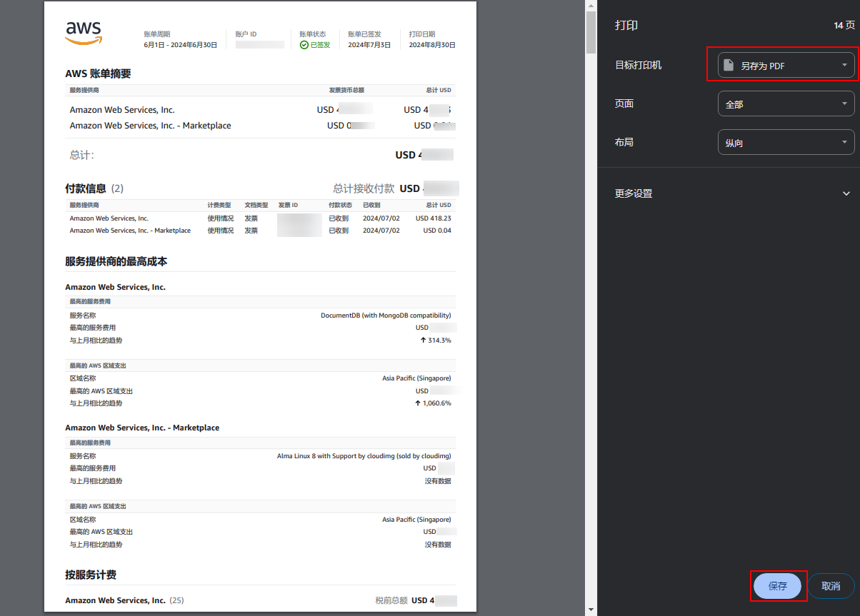
Task: Click the green check icon beside 已签发
Action: click(304, 45)
